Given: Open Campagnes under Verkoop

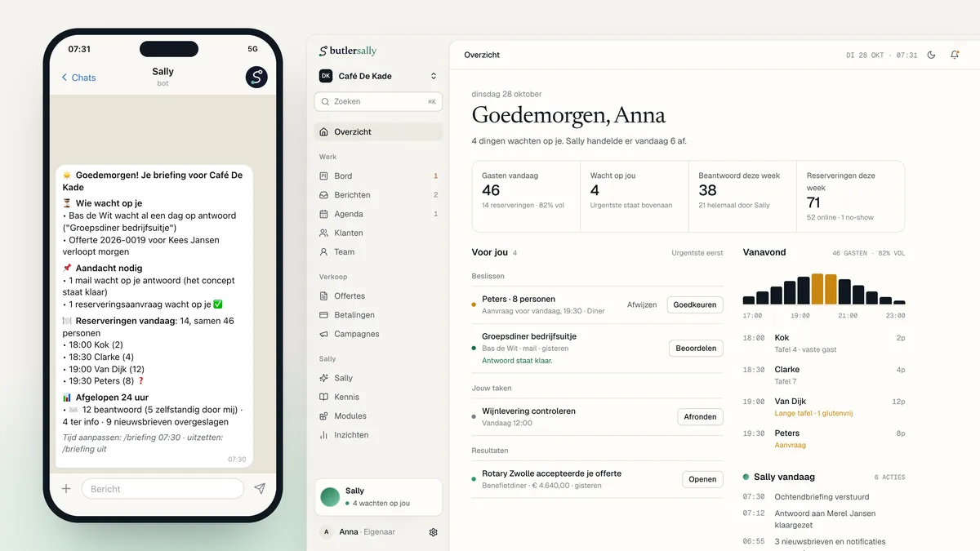Looking at the screenshot, I should pyautogui.click(x=378, y=334).
